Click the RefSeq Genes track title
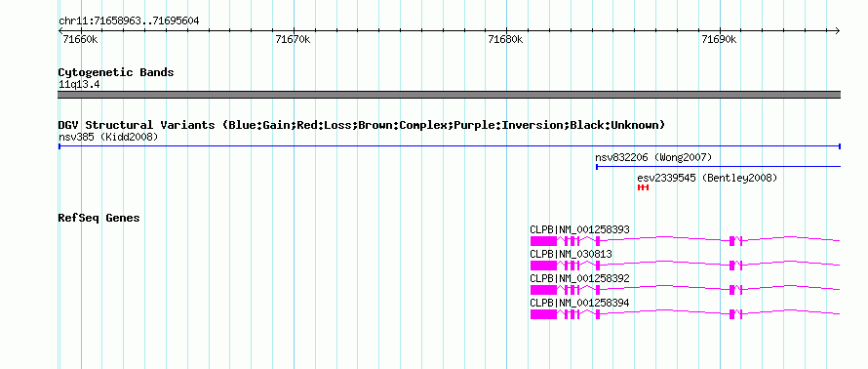The height and width of the screenshot is (369, 868). click(99, 218)
